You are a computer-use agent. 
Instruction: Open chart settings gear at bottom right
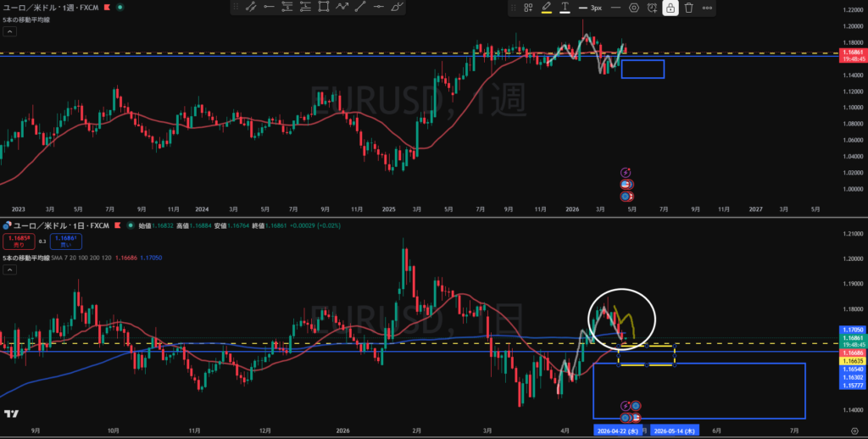point(854,431)
